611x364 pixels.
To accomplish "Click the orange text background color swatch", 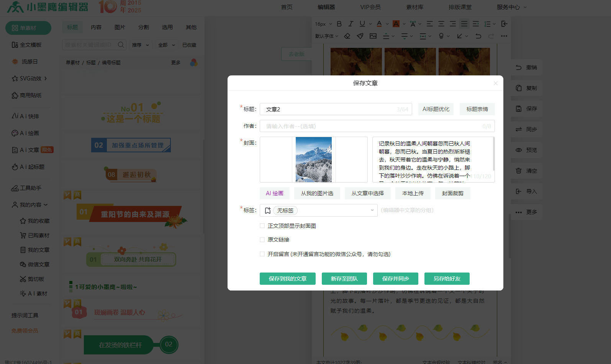I will 396,24.
